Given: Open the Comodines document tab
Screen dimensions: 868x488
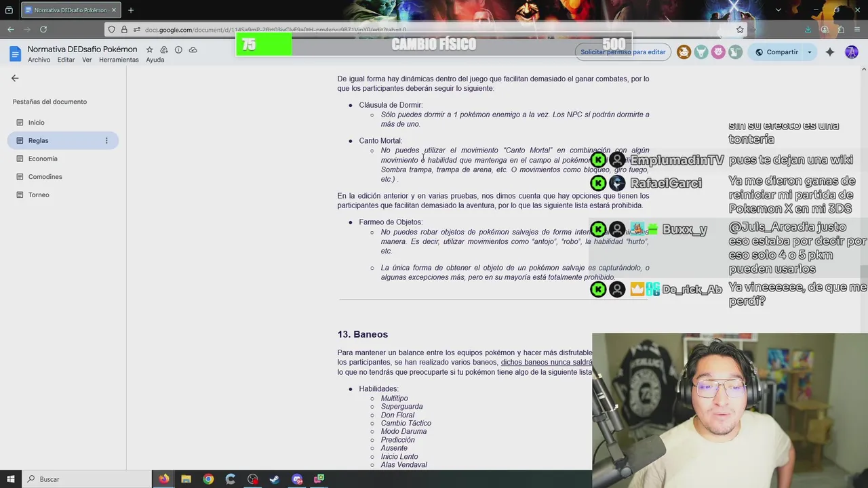Looking at the screenshot, I should (x=63, y=177).
